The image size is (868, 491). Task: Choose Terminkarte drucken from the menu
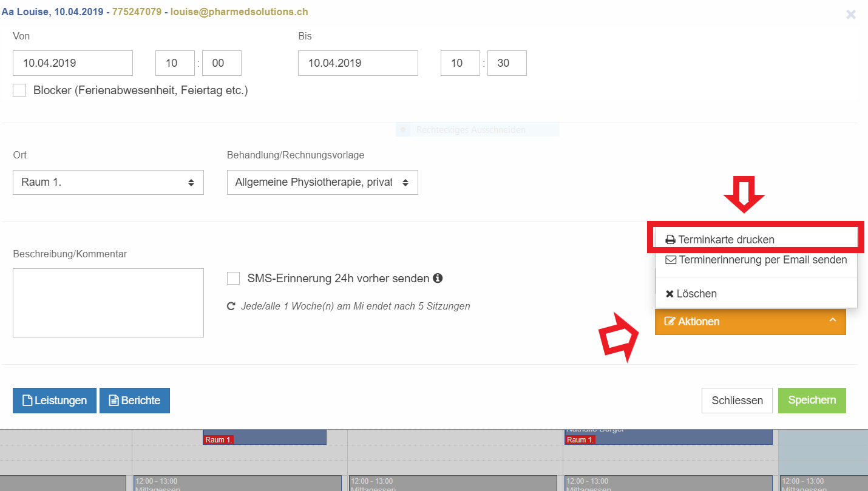point(756,239)
